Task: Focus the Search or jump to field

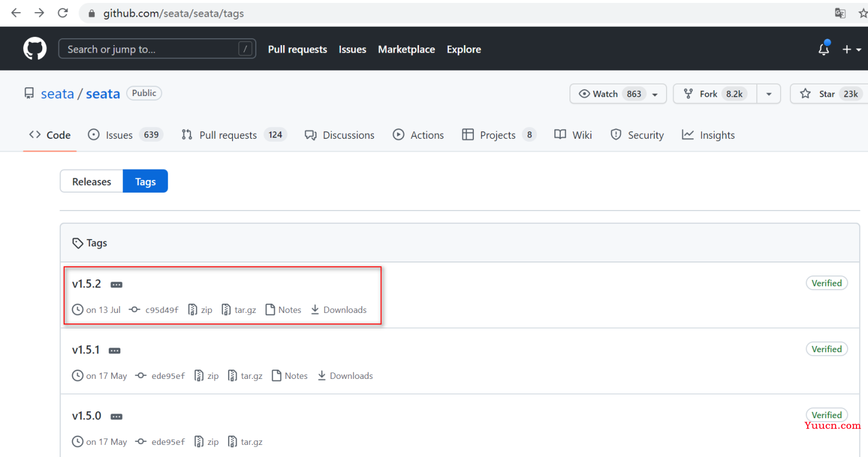Action: pyautogui.click(x=157, y=49)
